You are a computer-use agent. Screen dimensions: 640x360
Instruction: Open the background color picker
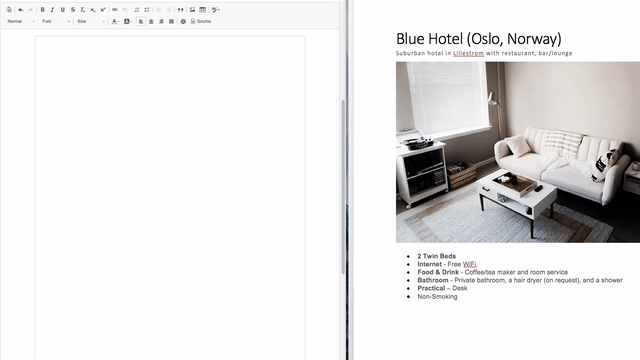(x=128, y=21)
